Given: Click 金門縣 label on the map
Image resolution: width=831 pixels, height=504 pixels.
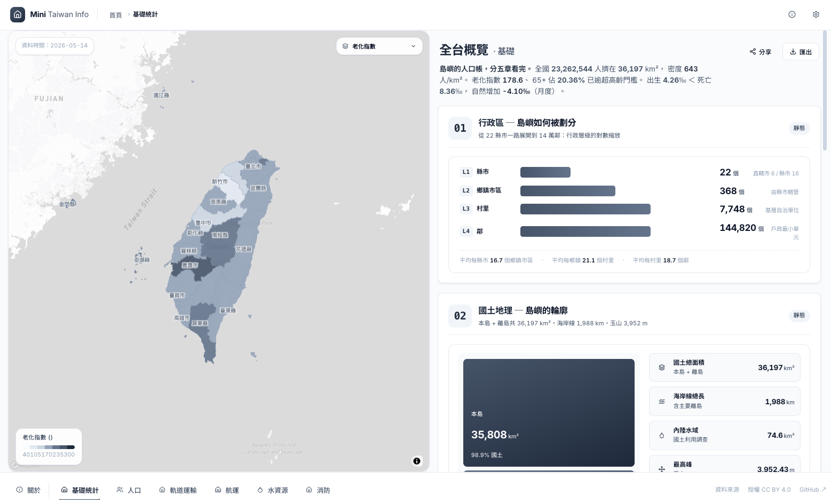Looking at the screenshot, I should [67, 204].
